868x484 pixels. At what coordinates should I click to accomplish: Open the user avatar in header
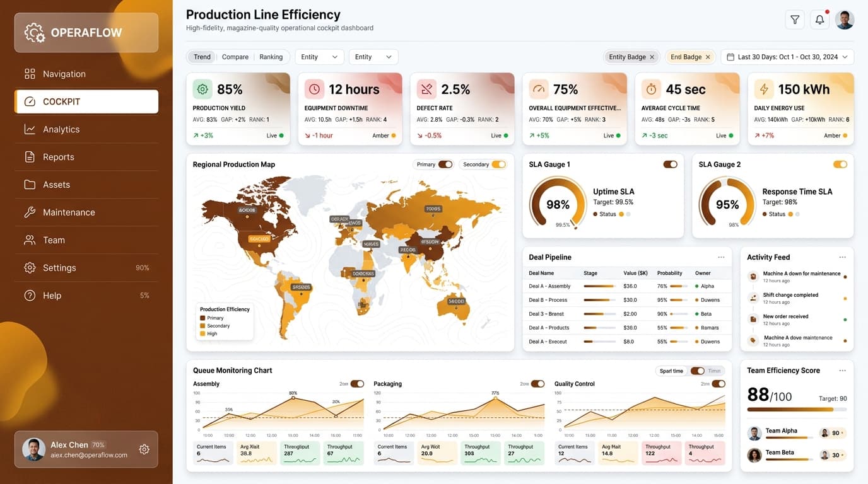pos(845,20)
